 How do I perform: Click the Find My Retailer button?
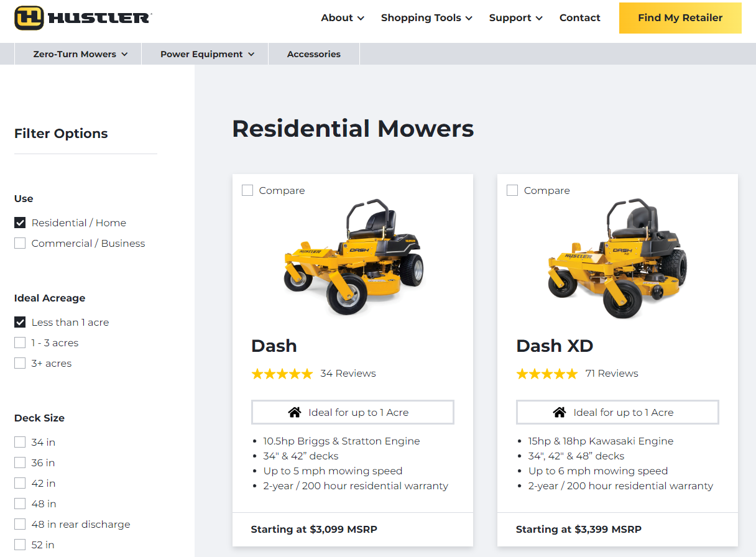(680, 18)
